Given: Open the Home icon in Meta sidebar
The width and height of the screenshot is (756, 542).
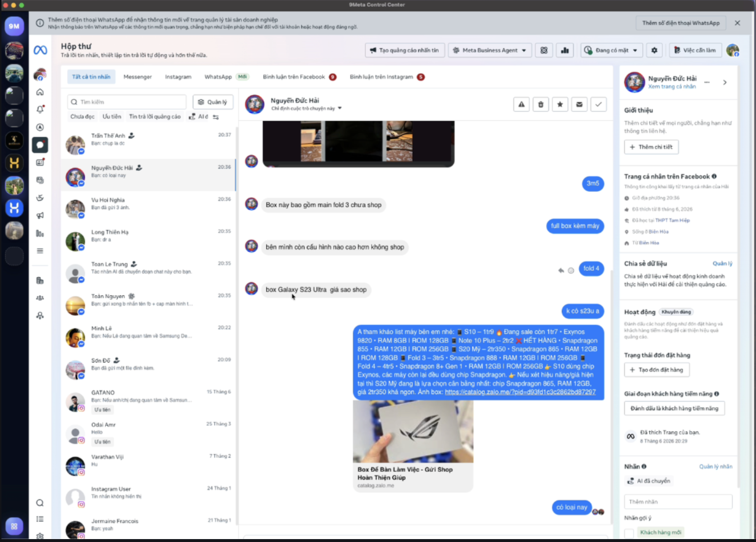Looking at the screenshot, I should click(40, 92).
